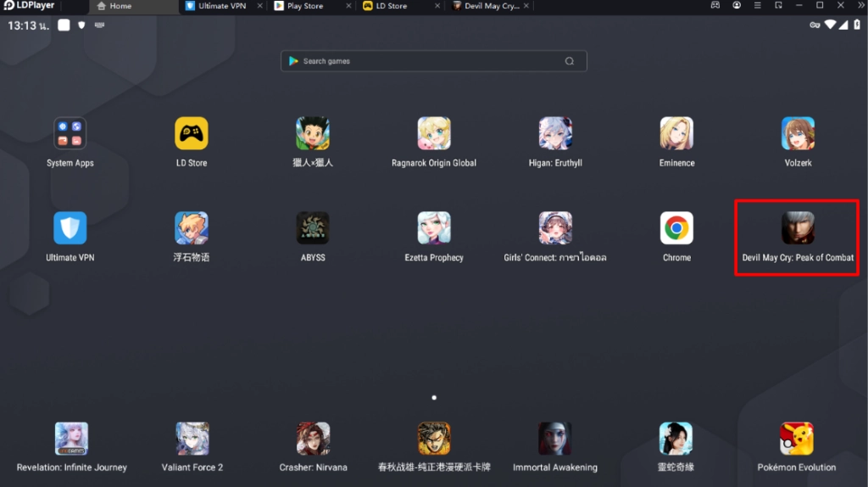Open Pokémon Evolution

797,439
